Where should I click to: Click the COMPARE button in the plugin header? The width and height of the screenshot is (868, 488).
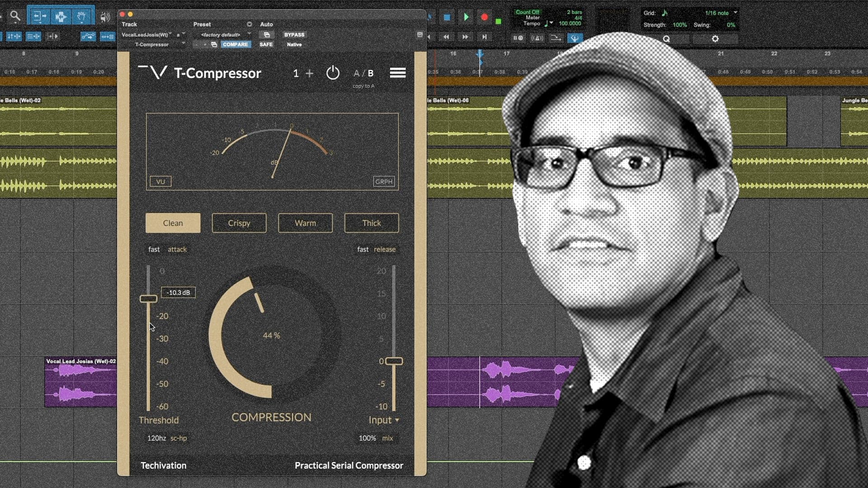(x=235, y=44)
